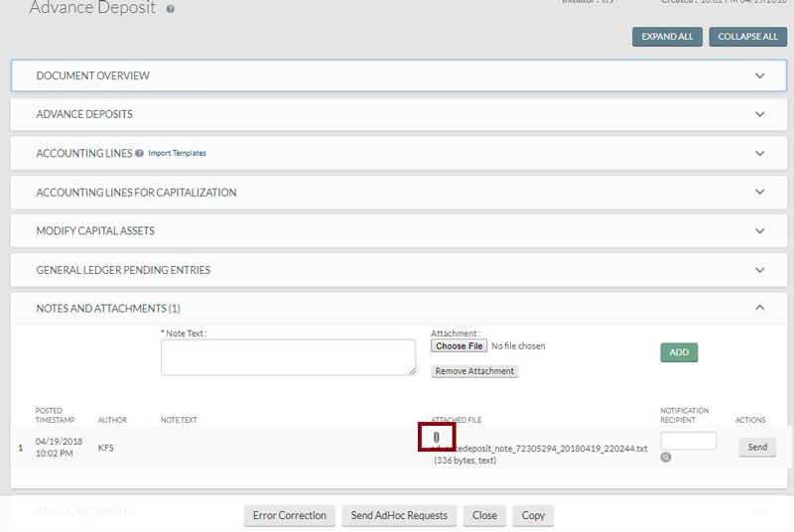Click the paperclip attachment icon

[x=437, y=437]
